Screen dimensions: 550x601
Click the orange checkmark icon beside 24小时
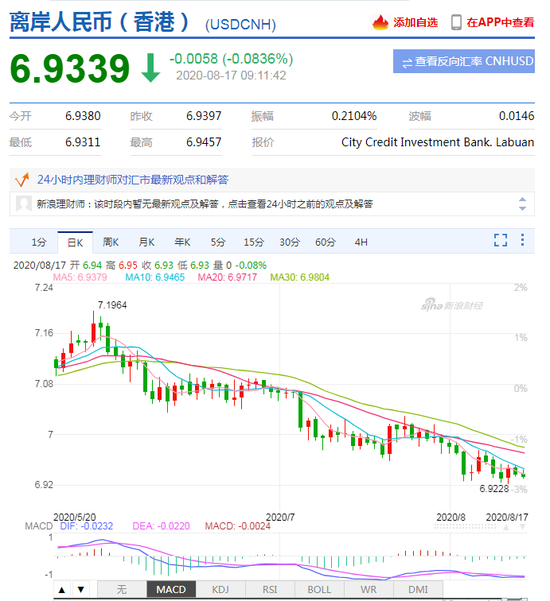(x=22, y=179)
